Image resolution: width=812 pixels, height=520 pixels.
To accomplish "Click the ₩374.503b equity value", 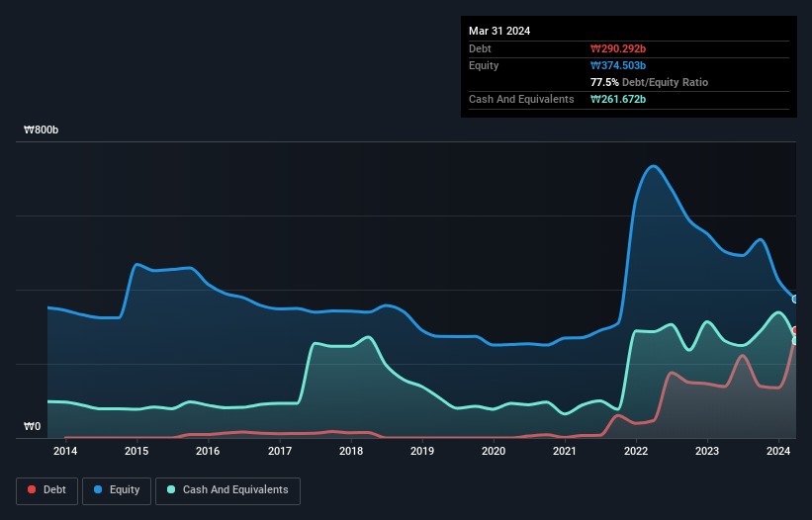I will click(618, 65).
